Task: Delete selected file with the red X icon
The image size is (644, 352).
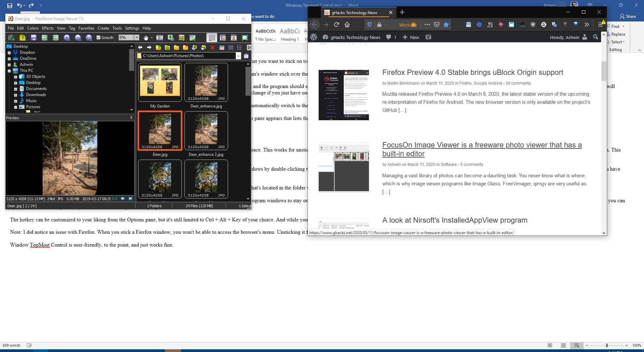Action: 212,47
